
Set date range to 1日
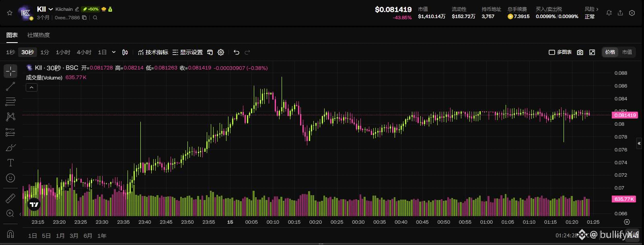(33, 236)
